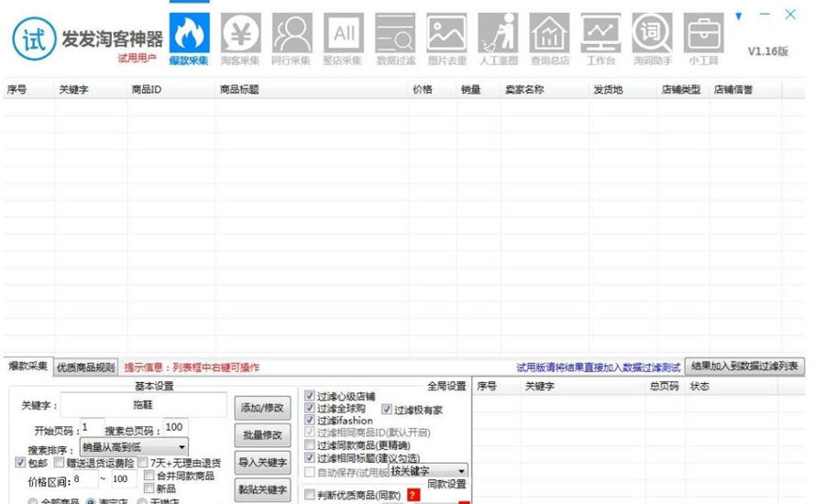
Task: Minimize the 发发淘客神器 window
Action: [x=764, y=15]
